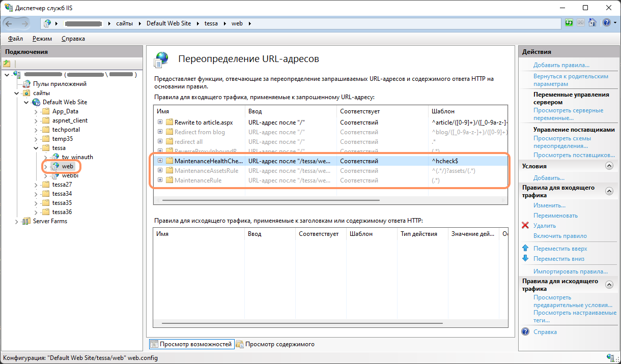The width and height of the screenshot is (621, 364).
Task: Click the red Delete rule icon
Action: click(x=525, y=225)
